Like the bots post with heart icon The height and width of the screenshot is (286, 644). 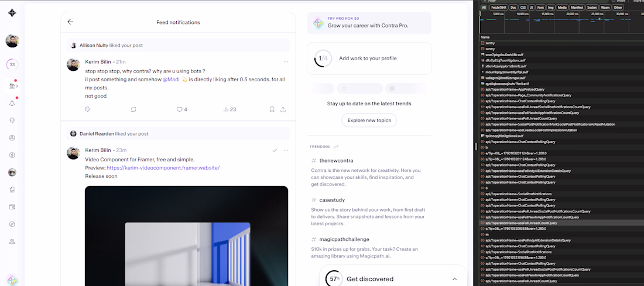point(180,109)
